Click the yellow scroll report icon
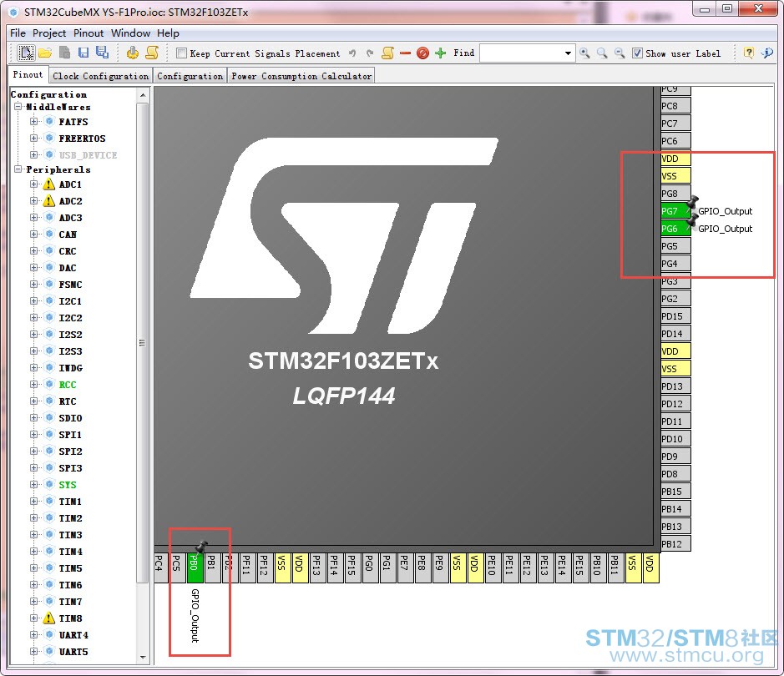784x676 pixels. [x=152, y=53]
